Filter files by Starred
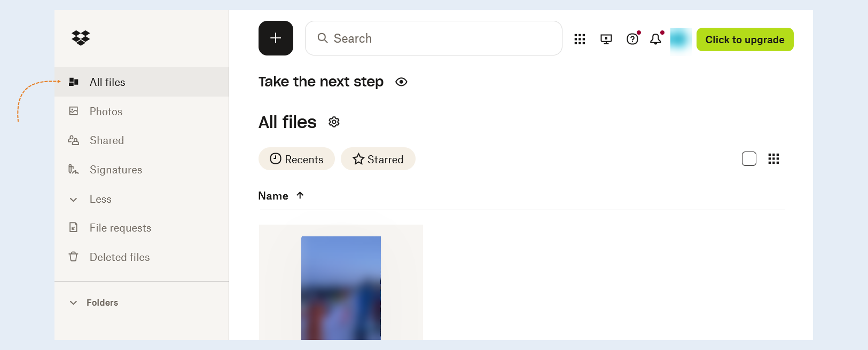868x350 pixels. (x=378, y=159)
